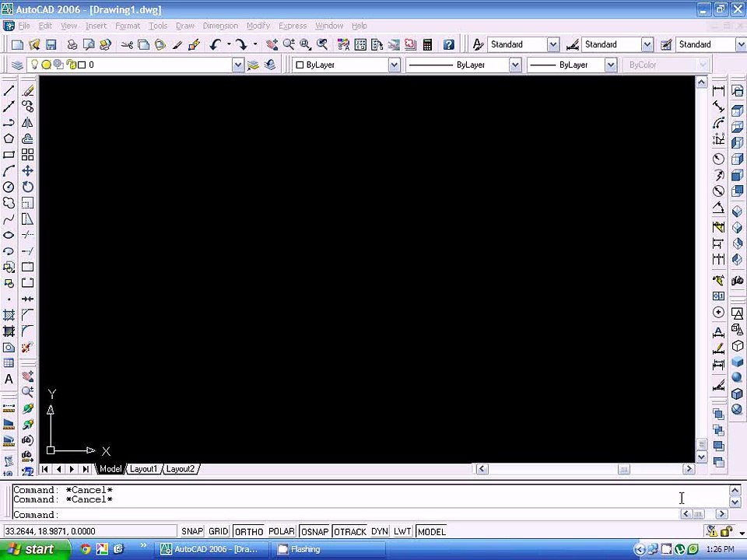Open the QuickCalc calculator icon
The height and width of the screenshot is (560, 747).
pyautogui.click(x=427, y=45)
